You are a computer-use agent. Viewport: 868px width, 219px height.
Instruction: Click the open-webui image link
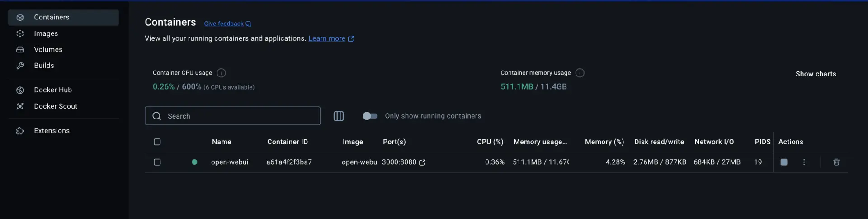[x=359, y=162]
